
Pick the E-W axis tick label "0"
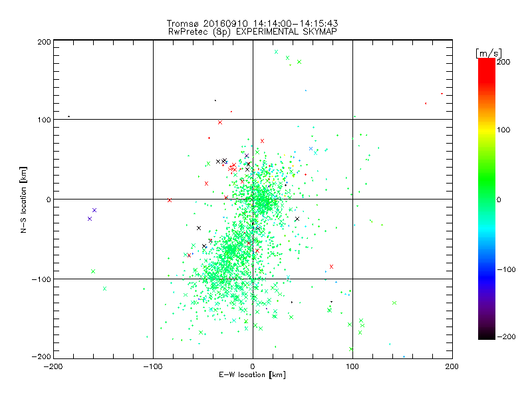[253, 366]
